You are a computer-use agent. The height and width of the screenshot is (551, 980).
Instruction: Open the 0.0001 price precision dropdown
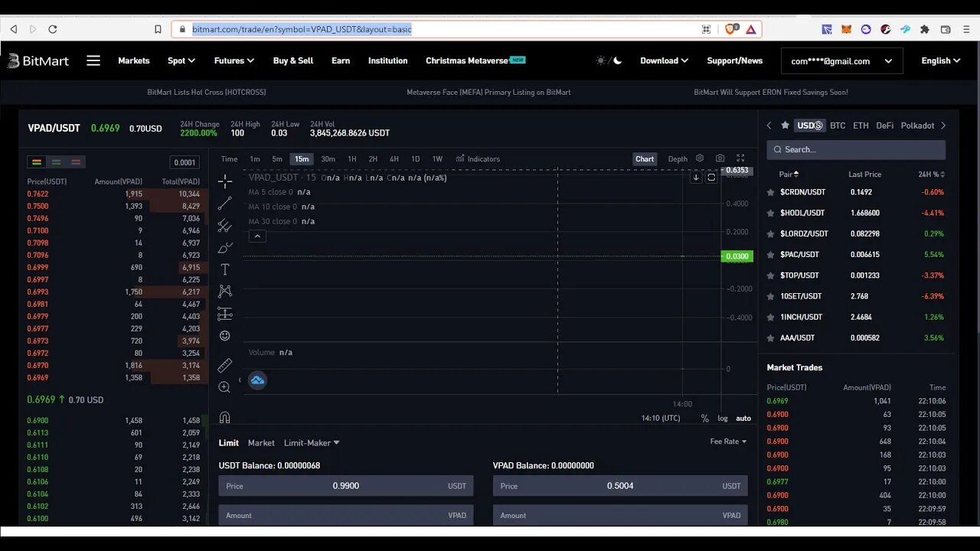185,162
